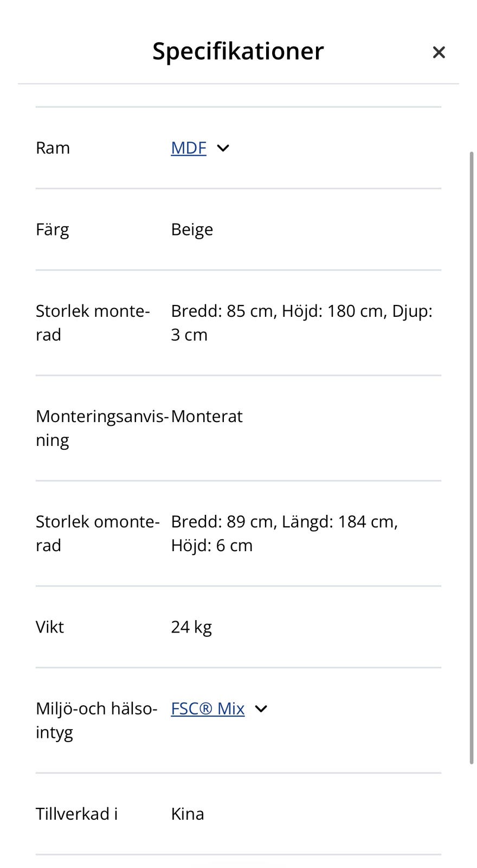The height and width of the screenshot is (868, 477).
Task: Click the Monteringsanvisning label
Action: [102, 428]
